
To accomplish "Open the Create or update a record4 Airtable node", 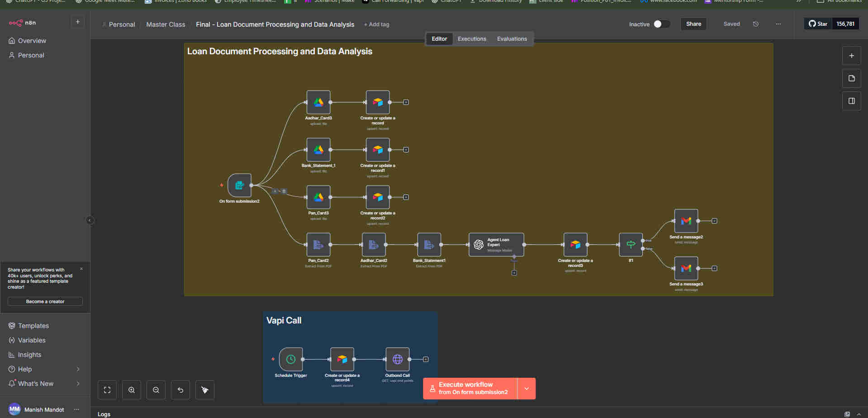I will 342,359.
